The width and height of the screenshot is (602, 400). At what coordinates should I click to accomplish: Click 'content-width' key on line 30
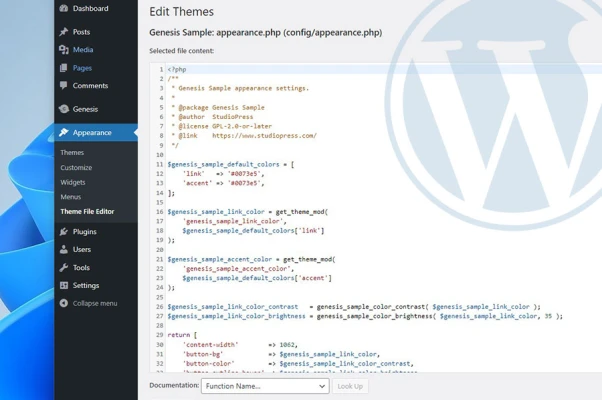(x=210, y=345)
